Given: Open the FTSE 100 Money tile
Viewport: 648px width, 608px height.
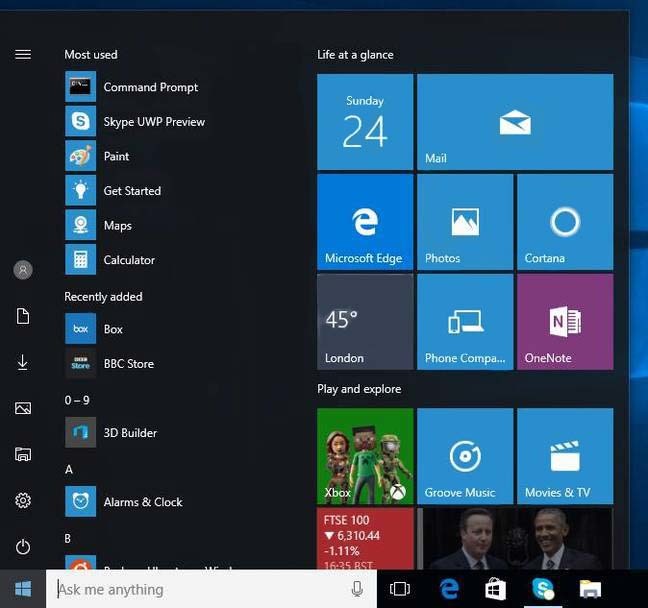Looking at the screenshot, I should 365,539.
